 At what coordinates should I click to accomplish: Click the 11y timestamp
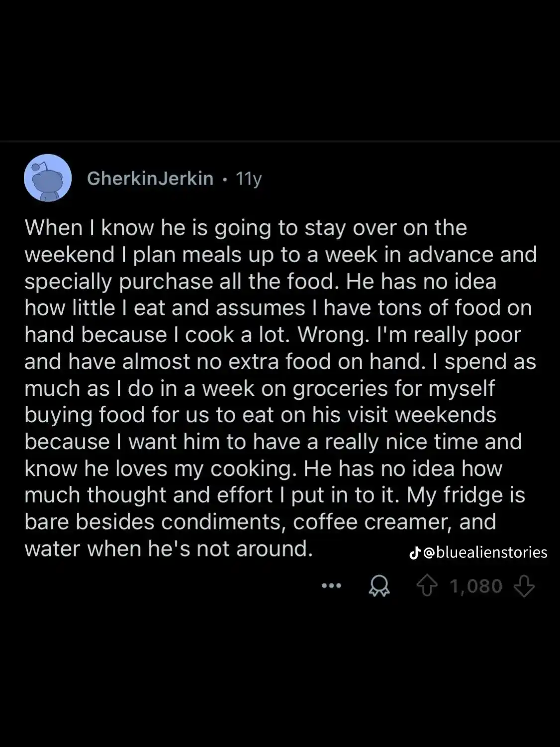pos(248,179)
